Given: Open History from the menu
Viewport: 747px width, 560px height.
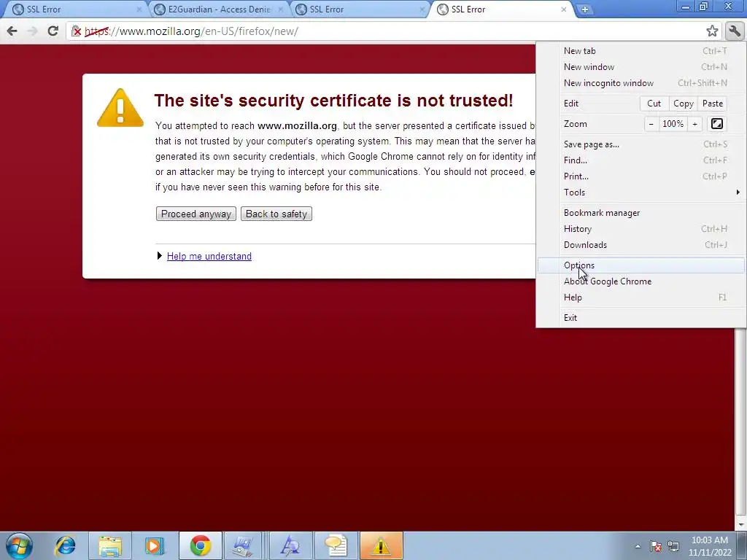Looking at the screenshot, I should pyautogui.click(x=640, y=229).
